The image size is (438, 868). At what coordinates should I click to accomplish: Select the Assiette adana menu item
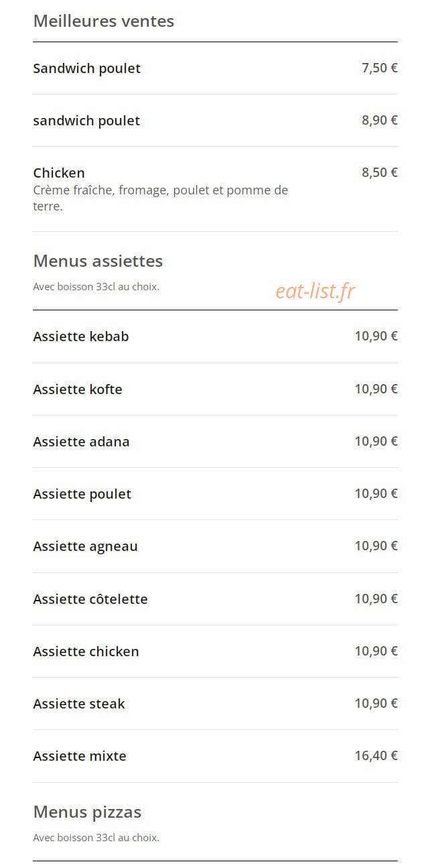coord(215,442)
